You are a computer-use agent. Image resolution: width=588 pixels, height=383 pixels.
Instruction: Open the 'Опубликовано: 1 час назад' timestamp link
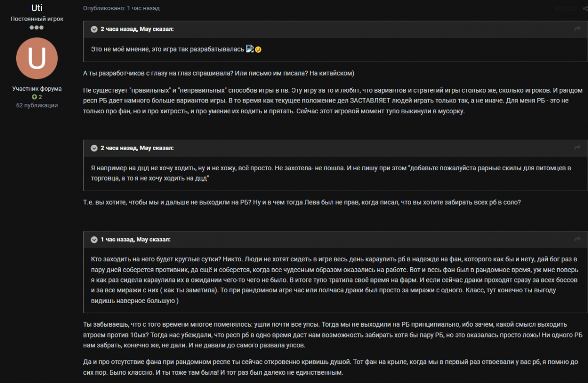click(x=121, y=8)
